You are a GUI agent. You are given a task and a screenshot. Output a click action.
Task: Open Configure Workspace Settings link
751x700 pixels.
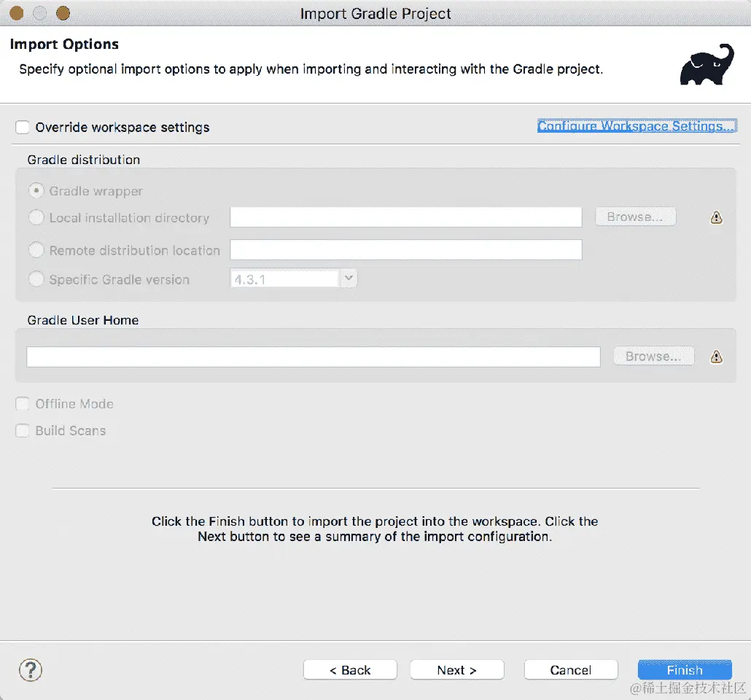(637, 126)
